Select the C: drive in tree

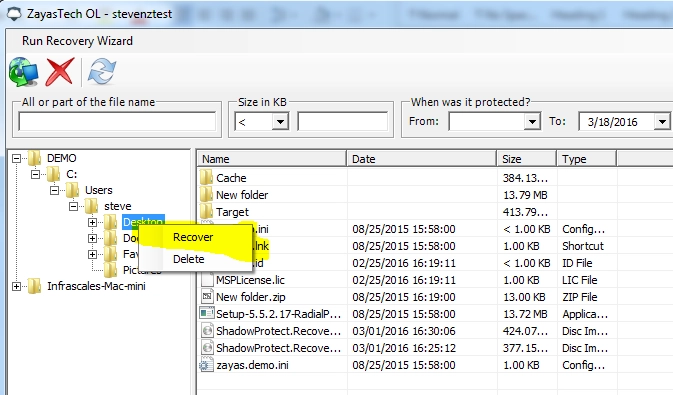click(x=71, y=174)
